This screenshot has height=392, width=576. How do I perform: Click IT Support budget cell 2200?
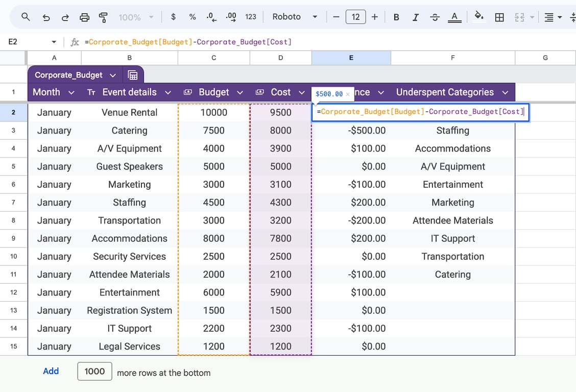(214, 328)
